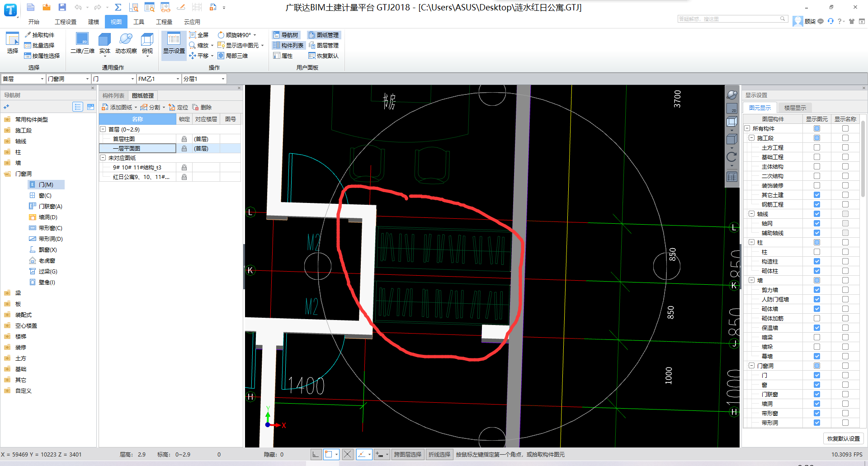
Task: Open 图层管理 layer management
Action: [324, 45]
